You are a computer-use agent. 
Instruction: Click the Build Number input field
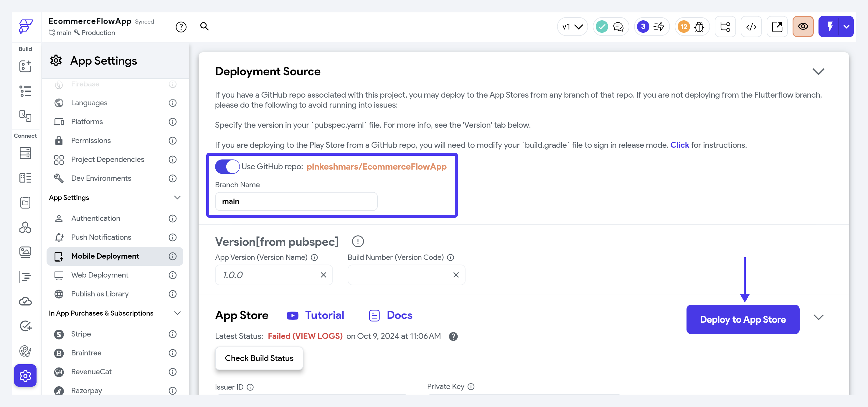406,275
